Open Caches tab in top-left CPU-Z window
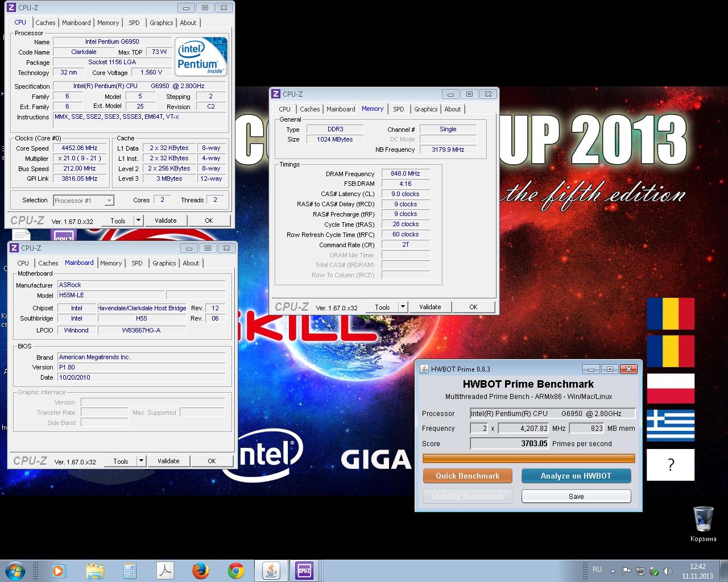 click(x=45, y=23)
